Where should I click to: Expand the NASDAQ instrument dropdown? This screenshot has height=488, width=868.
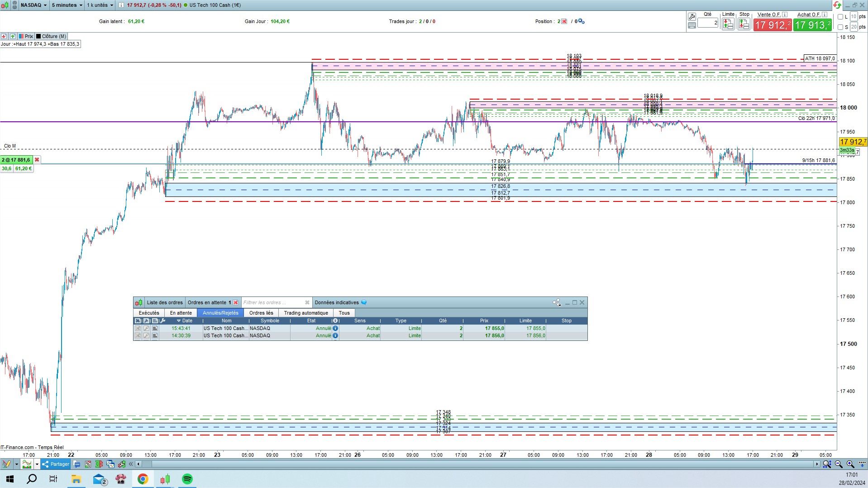pos(34,5)
